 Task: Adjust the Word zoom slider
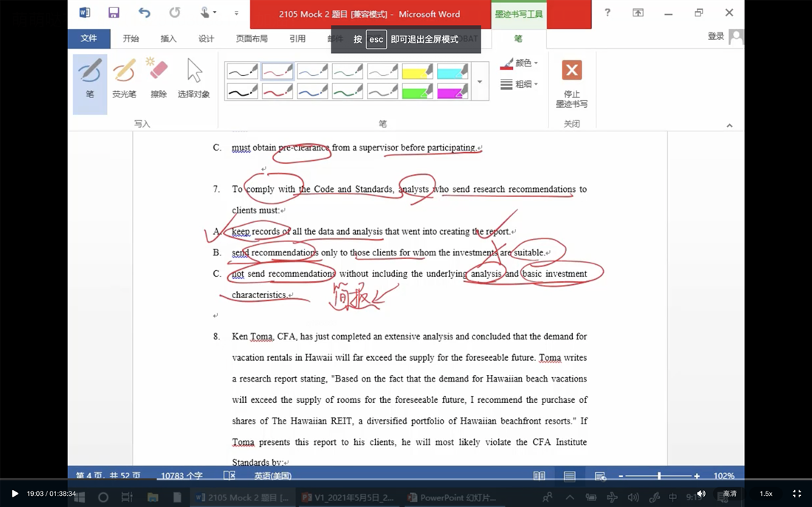click(658, 476)
